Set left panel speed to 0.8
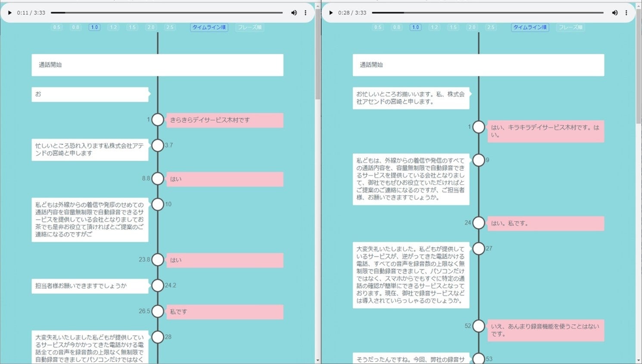Image resolution: width=642 pixels, height=364 pixels. 75,27
